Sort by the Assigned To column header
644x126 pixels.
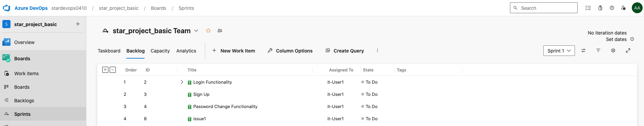click(341, 70)
